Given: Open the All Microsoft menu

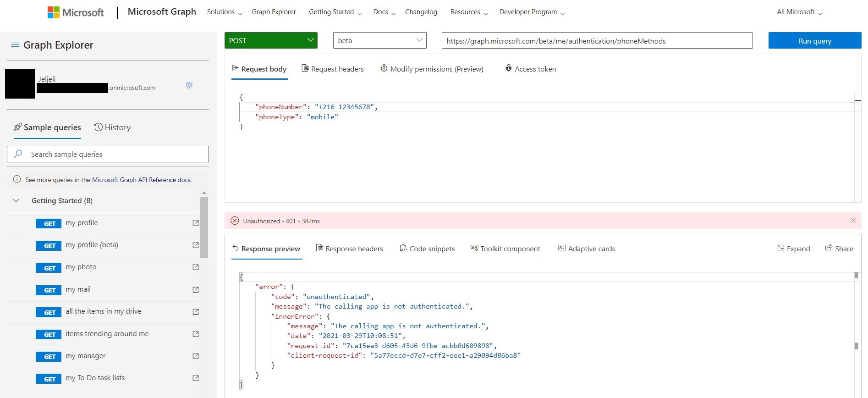Looking at the screenshot, I should tap(800, 12).
